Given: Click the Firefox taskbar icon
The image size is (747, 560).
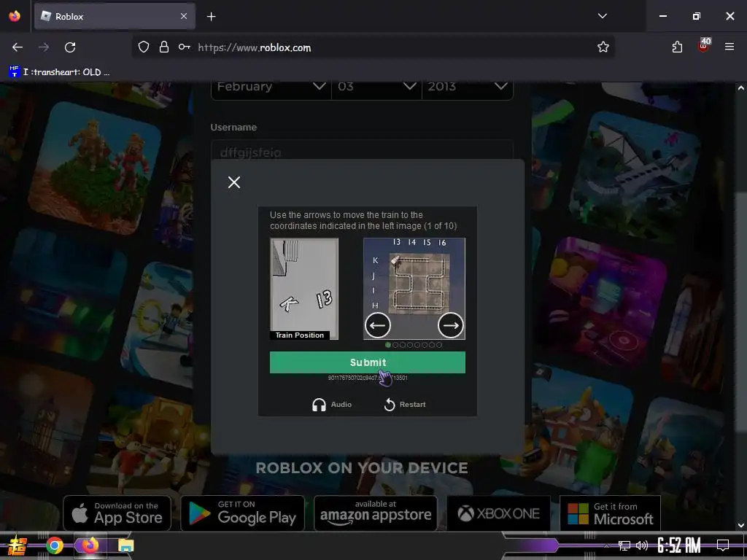Looking at the screenshot, I should tap(90, 545).
